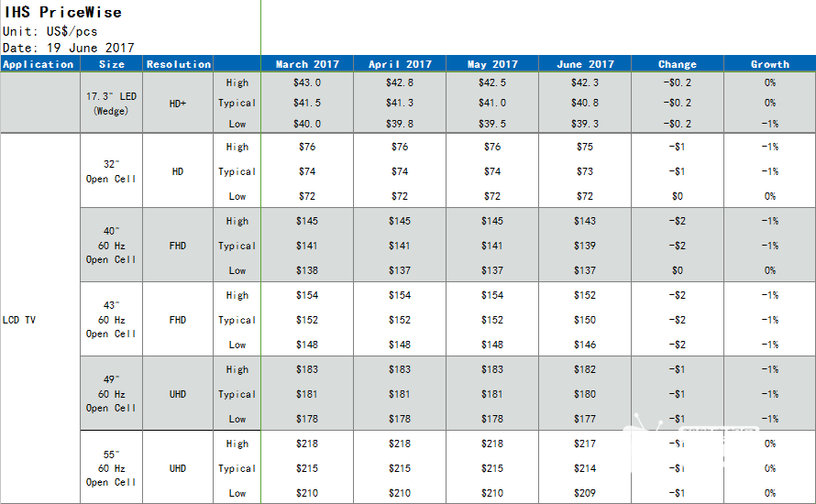Select the 55" 60 Hz Open Cell size cell
Viewport: 816px width, 504px height.
tap(111, 468)
